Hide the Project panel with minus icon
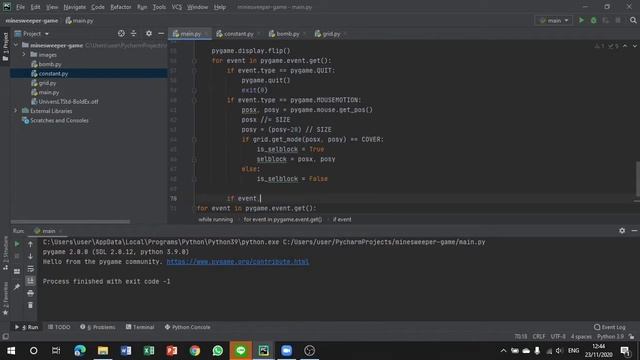The height and width of the screenshot is (360, 640). (x=161, y=33)
